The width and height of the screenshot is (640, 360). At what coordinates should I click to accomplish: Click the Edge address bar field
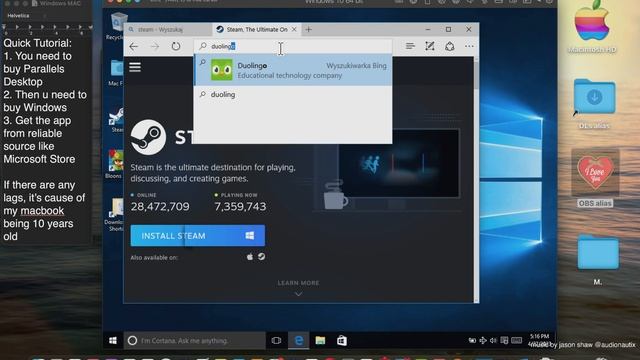(x=293, y=46)
